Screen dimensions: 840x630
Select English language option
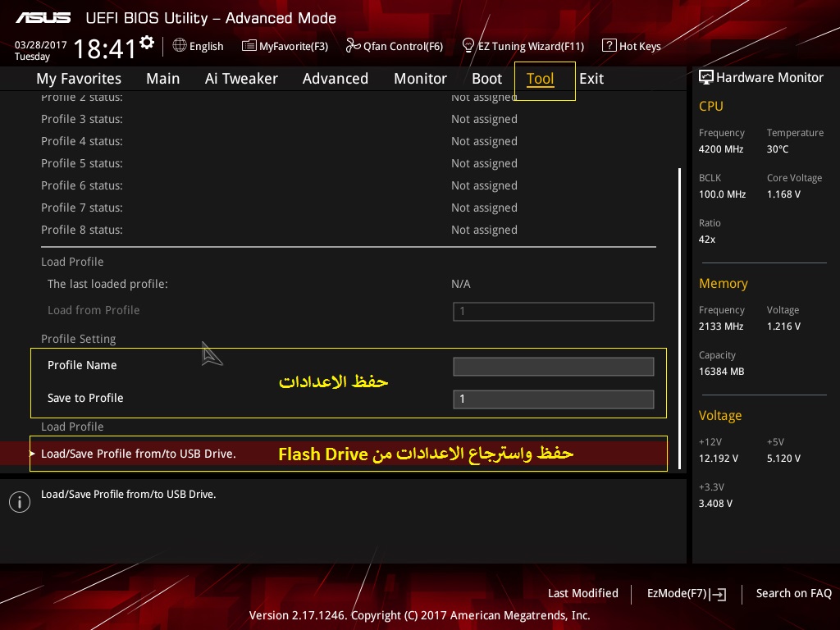[206, 46]
